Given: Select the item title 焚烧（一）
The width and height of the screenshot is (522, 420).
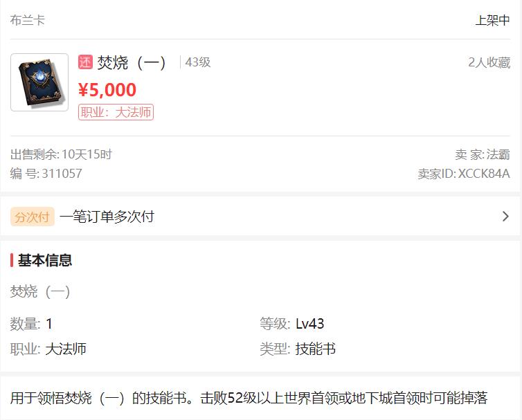Looking at the screenshot, I should point(131,62).
